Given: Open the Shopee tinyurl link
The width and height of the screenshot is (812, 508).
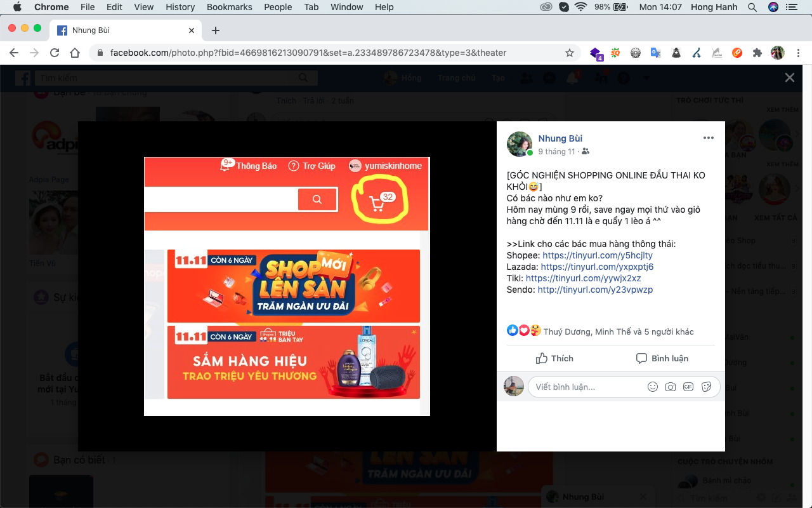Looking at the screenshot, I should 598,255.
